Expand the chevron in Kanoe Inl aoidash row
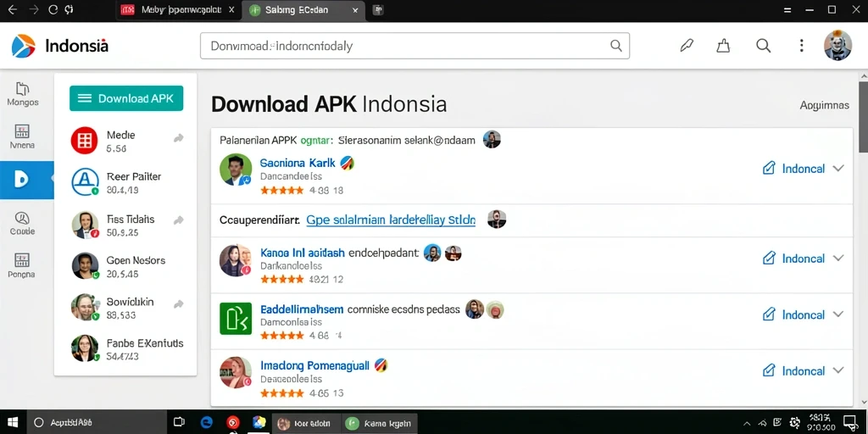The width and height of the screenshot is (868, 434). tap(838, 259)
